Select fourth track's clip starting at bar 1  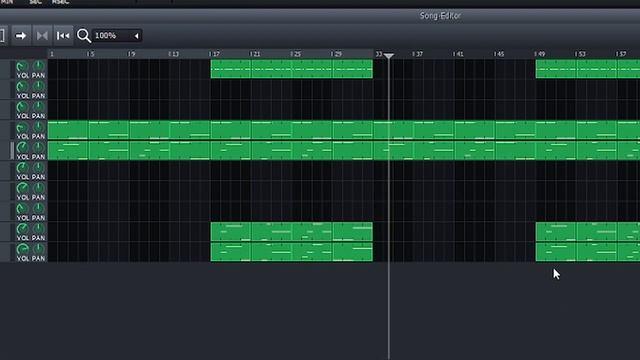click(x=68, y=130)
